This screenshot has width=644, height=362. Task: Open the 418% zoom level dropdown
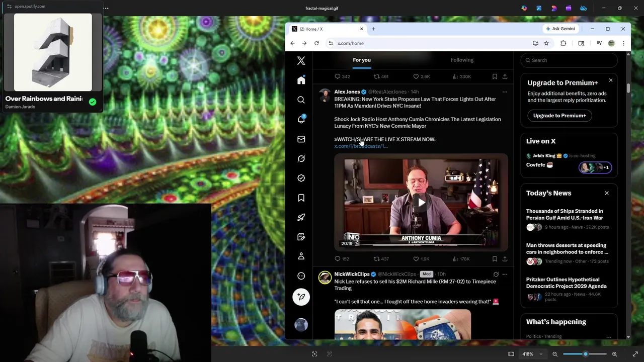[x=532, y=354]
